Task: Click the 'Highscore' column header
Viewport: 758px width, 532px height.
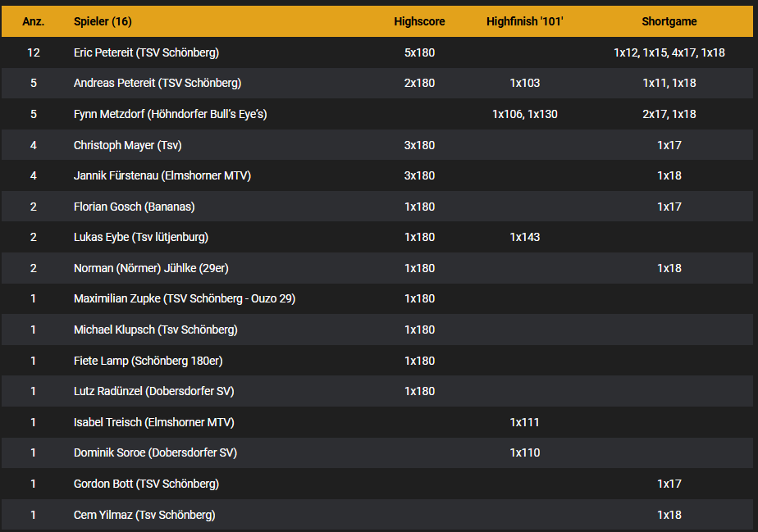Action: (x=419, y=21)
